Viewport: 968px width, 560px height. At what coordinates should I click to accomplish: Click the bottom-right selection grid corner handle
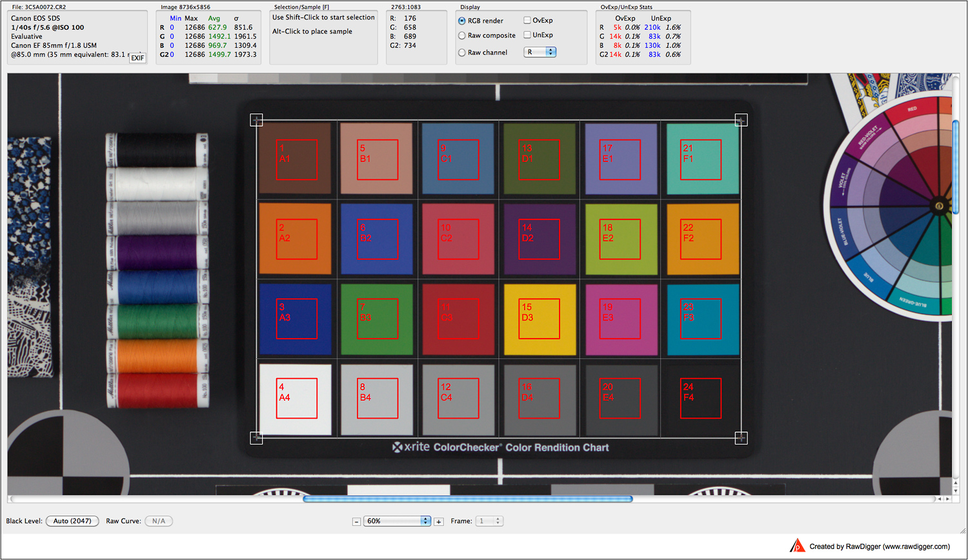(x=741, y=438)
